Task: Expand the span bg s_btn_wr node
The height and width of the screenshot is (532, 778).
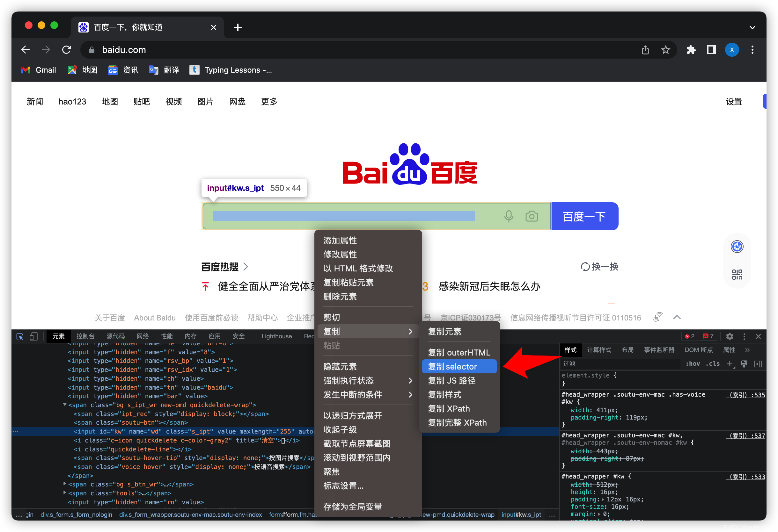Action: coord(65,484)
